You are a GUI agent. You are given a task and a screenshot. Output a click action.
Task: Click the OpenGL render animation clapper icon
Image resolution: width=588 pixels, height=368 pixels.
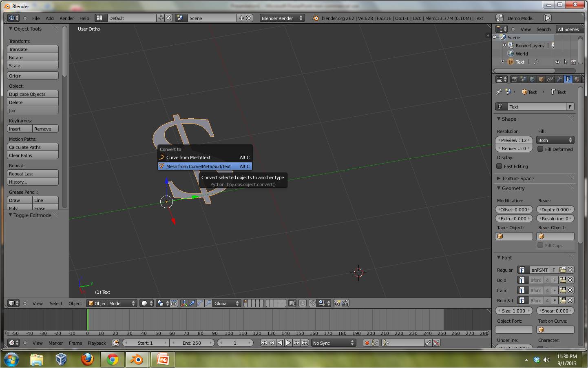point(345,303)
